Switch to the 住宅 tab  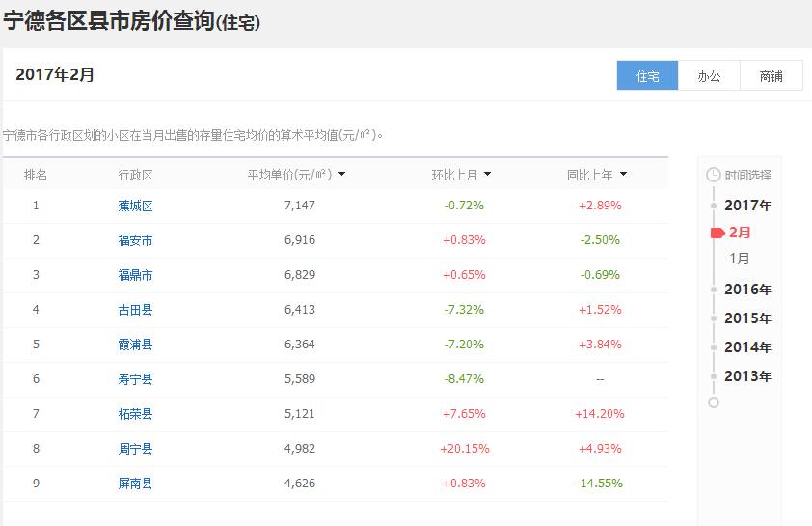(647, 76)
